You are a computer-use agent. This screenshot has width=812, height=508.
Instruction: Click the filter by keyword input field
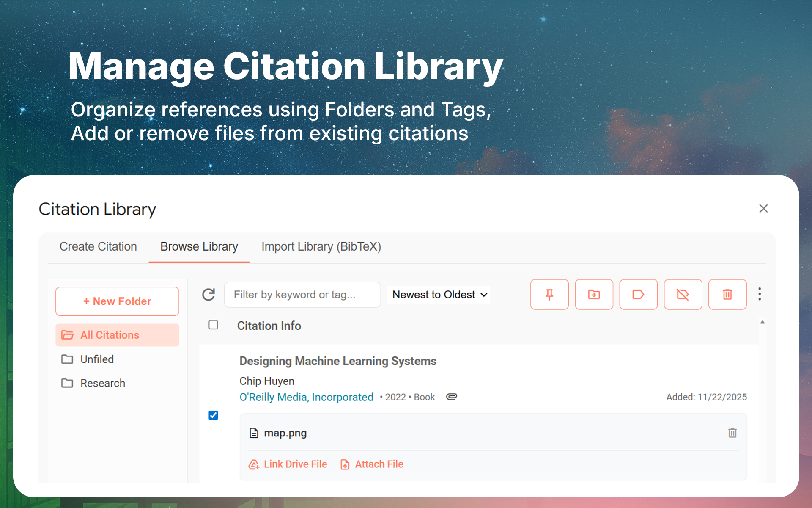[302, 295]
